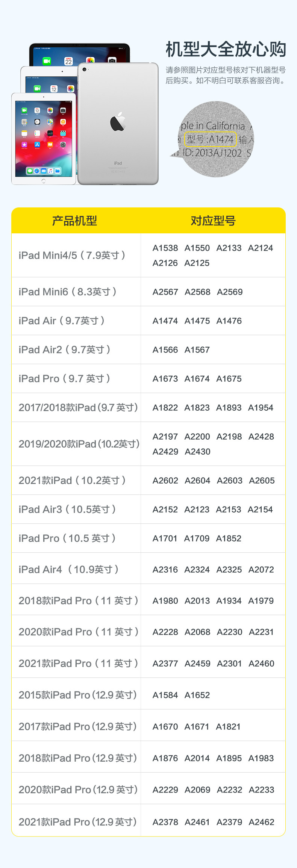
Task: Click the 产品机型 column header
Action: (x=74, y=221)
